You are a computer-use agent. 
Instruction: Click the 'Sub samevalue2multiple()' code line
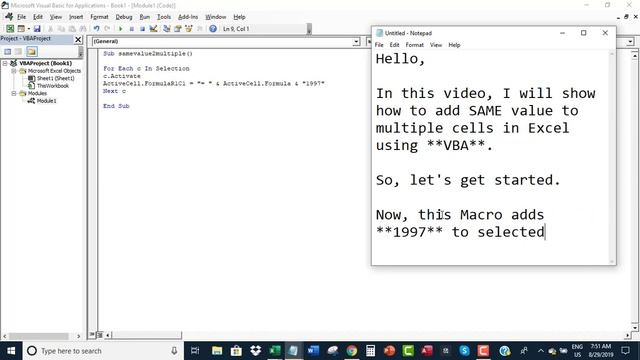pos(148,53)
